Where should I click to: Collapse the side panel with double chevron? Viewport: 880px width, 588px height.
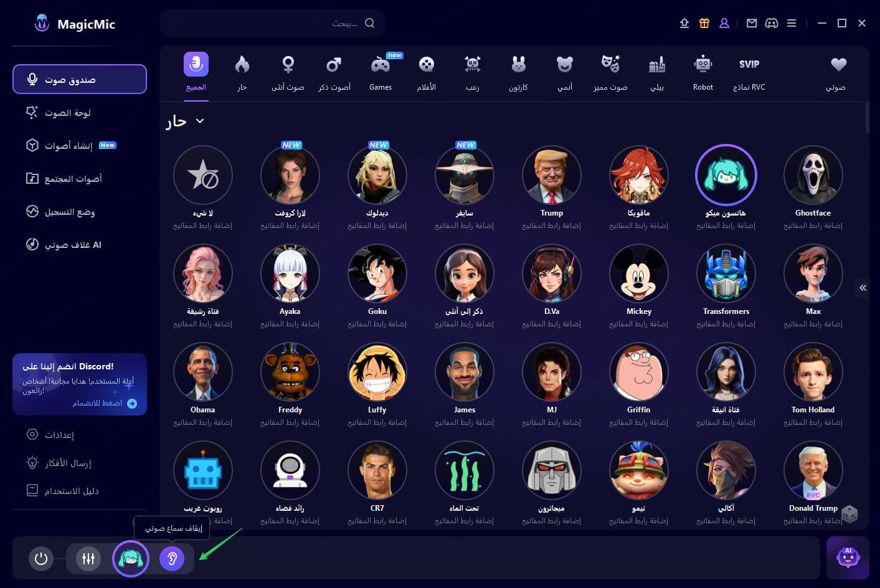[863, 288]
